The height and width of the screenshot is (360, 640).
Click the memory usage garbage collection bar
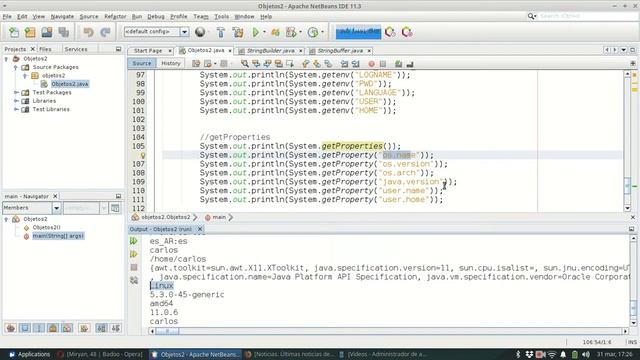tap(358, 32)
